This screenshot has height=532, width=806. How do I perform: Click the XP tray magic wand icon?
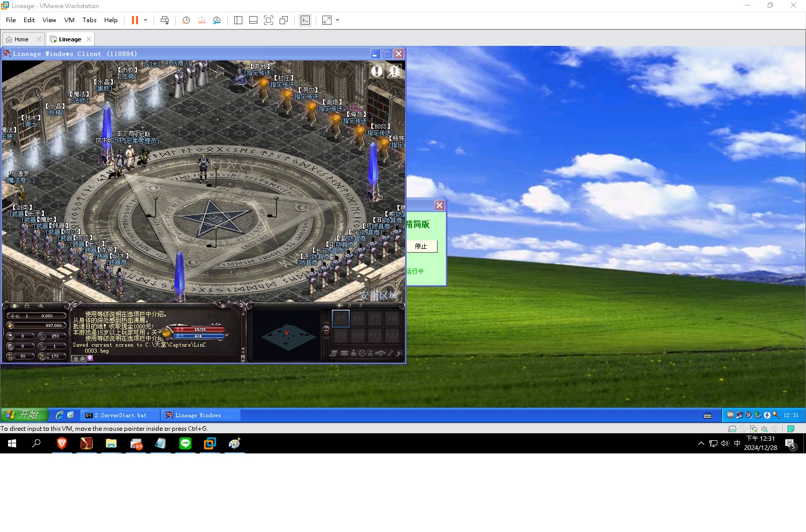(776, 415)
